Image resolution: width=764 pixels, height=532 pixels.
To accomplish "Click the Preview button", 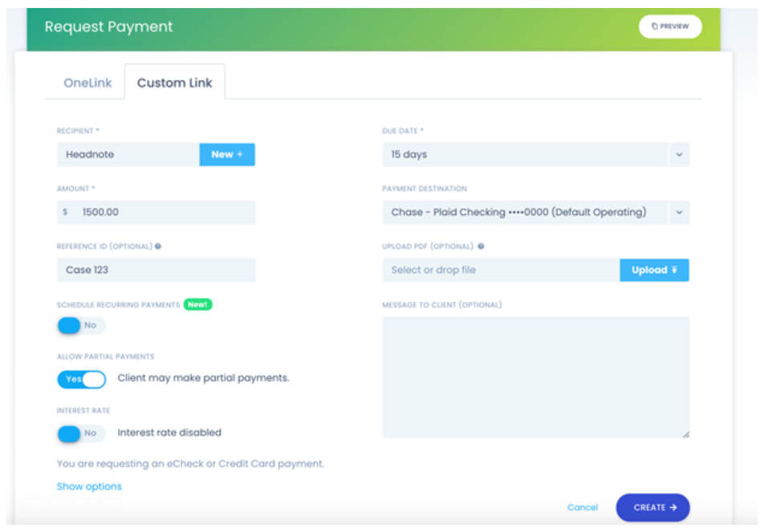I will point(670,26).
